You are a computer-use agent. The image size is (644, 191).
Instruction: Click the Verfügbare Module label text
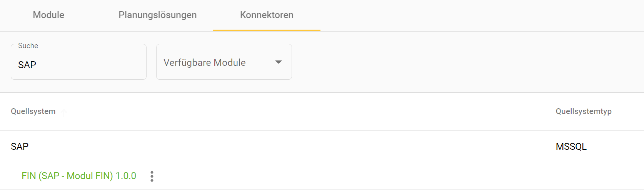click(x=204, y=62)
